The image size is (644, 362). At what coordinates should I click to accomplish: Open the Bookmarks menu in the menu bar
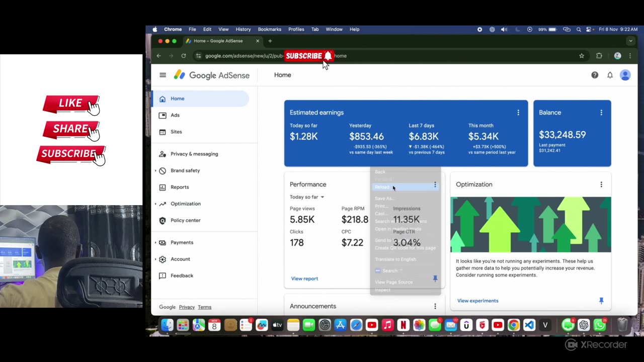point(270,29)
